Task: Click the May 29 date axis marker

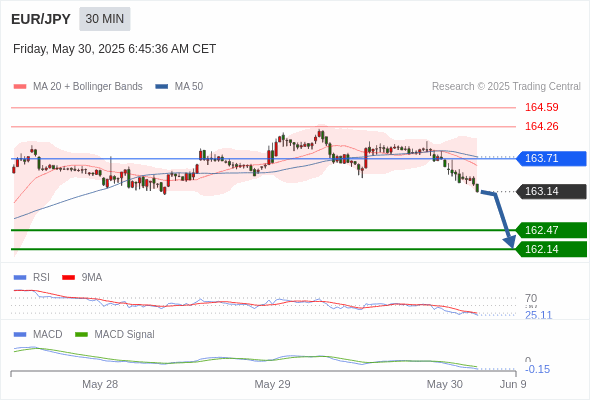Action: coord(272,384)
